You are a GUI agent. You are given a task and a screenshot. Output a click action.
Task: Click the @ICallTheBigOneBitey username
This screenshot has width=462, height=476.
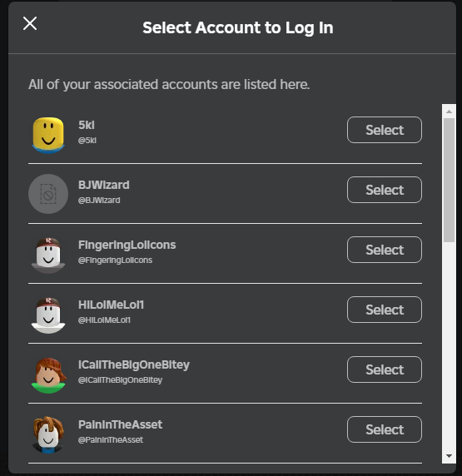(120, 380)
